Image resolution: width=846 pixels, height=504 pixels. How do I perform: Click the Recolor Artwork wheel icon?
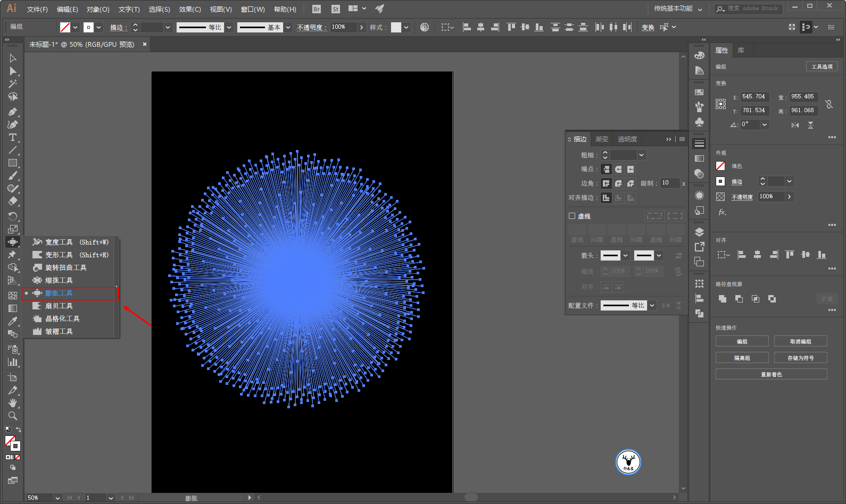(x=425, y=27)
